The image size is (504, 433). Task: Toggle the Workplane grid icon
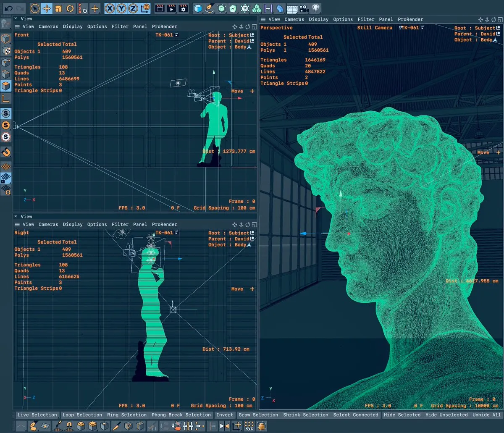click(x=6, y=166)
